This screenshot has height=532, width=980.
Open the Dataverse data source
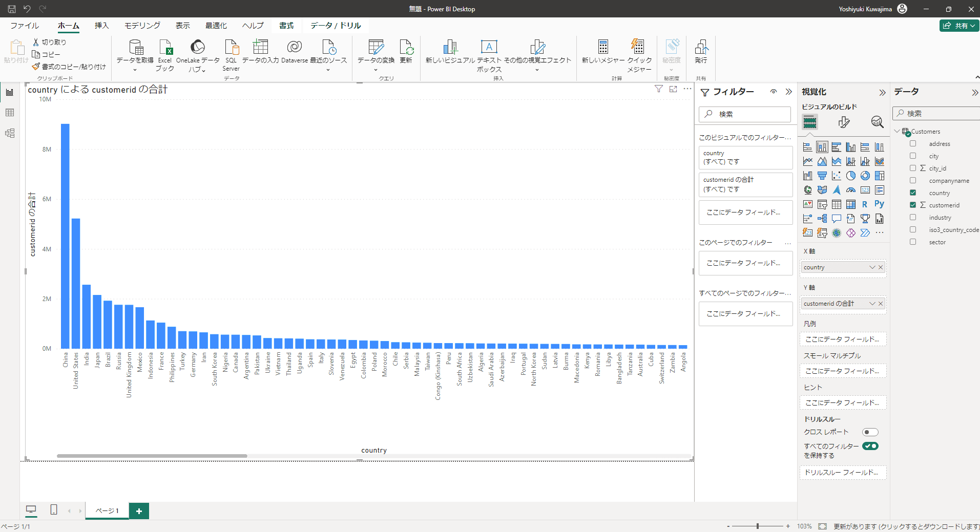point(295,48)
